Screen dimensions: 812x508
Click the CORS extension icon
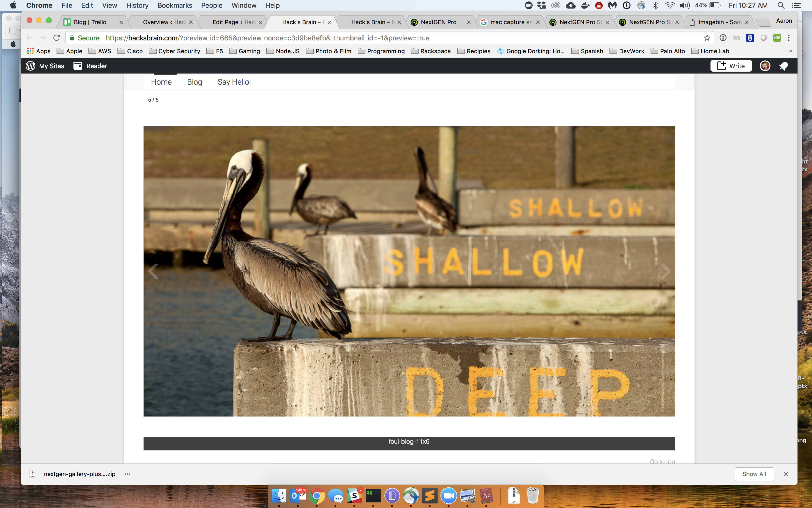click(777, 38)
